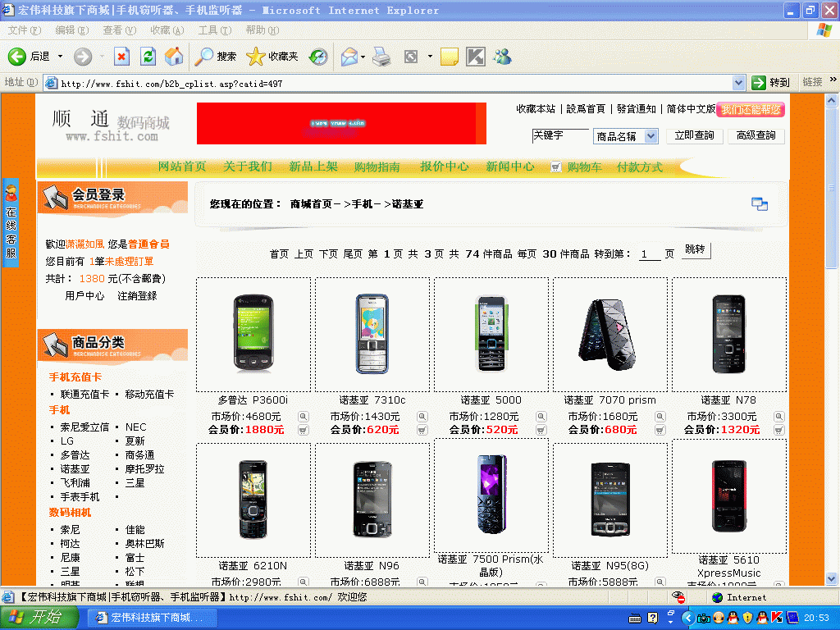Image resolution: width=840 pixels, height=630 pixels.
Task: Open the Back button history dropdown arrow
Action: point(60,57)
